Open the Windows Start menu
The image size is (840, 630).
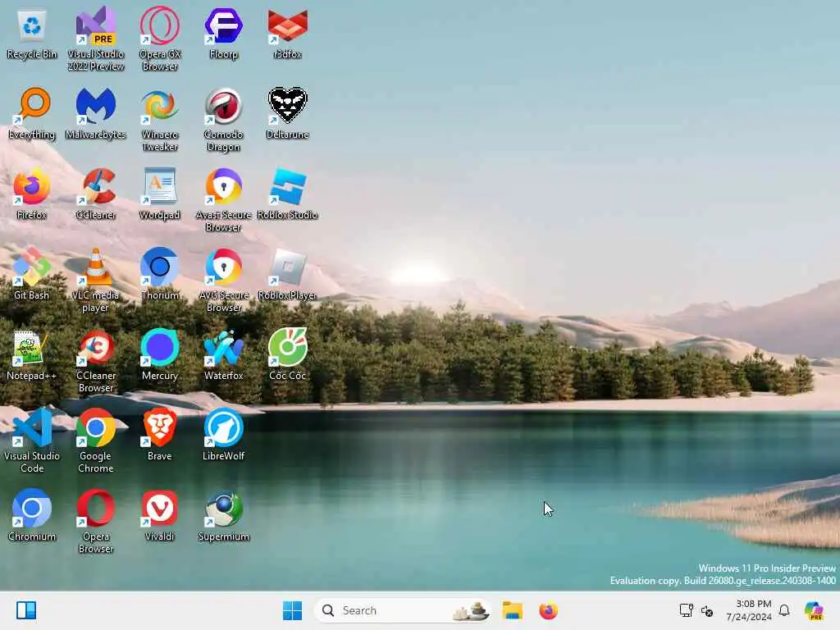(292, 610)
